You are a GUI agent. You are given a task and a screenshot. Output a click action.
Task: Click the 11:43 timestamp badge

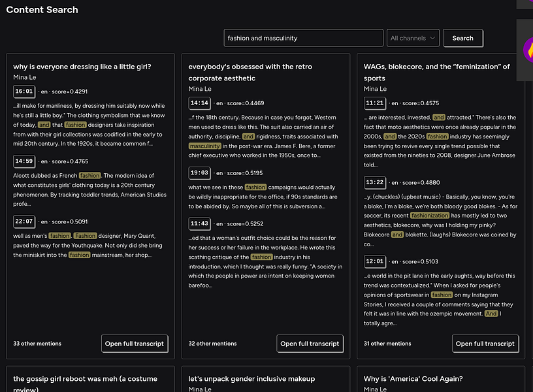click(x=199, y=223)
